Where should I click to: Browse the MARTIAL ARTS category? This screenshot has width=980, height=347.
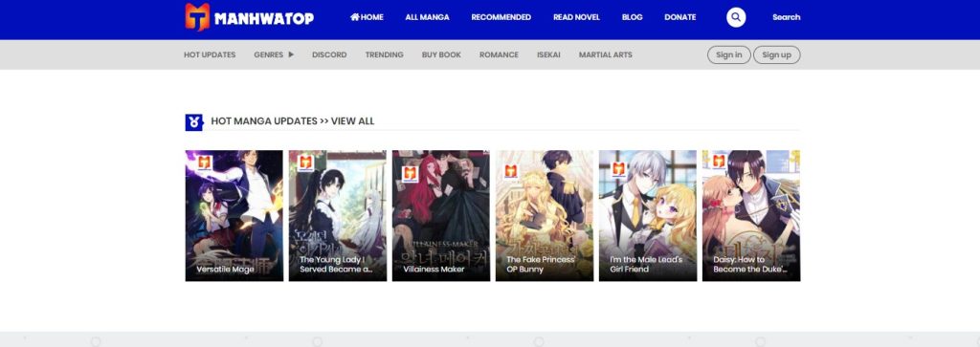click(605, 54)
